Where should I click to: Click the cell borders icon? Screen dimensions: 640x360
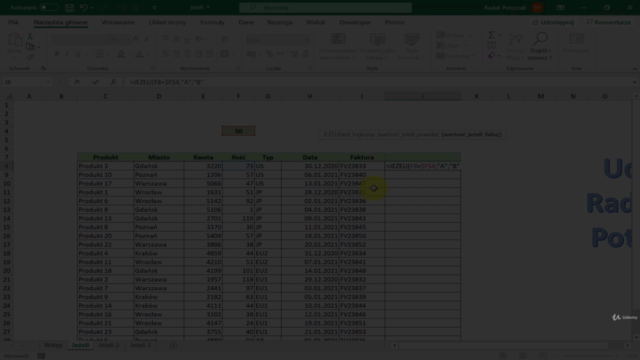point(99,54)
